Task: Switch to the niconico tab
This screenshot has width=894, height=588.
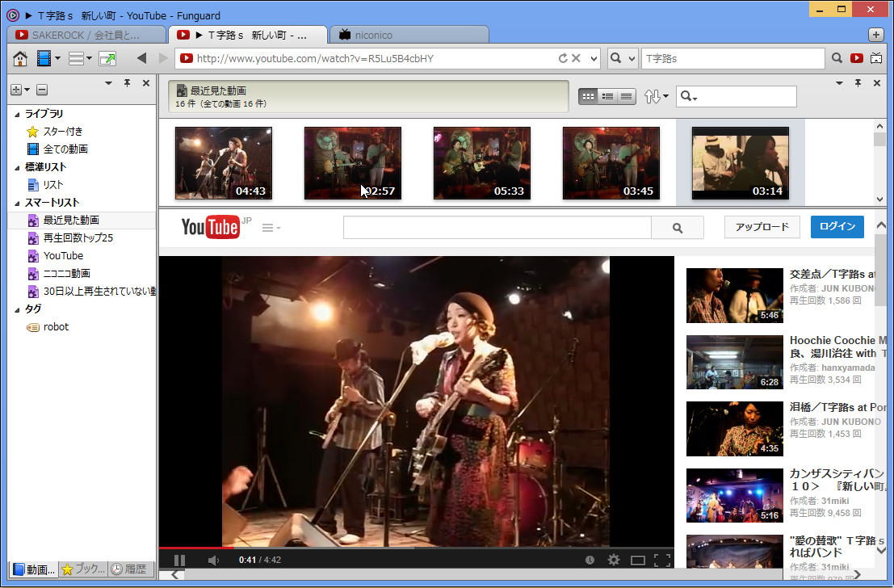Action: coord(408,35)
